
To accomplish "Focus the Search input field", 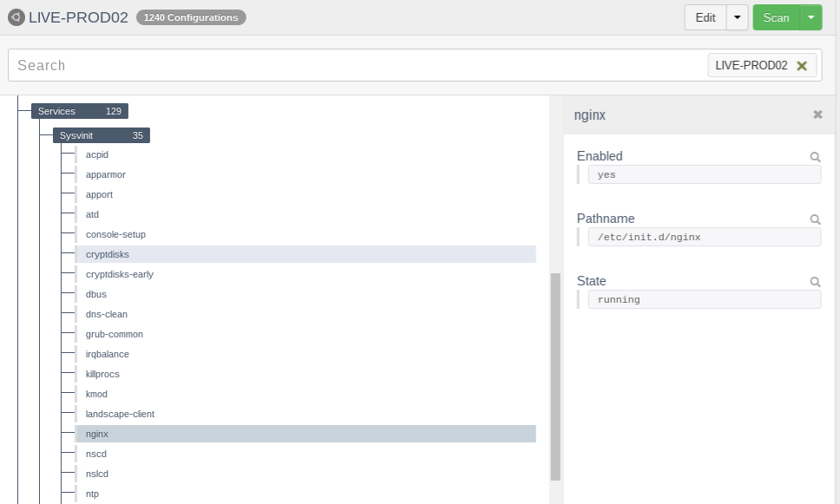I will click(x=358, y=65).
